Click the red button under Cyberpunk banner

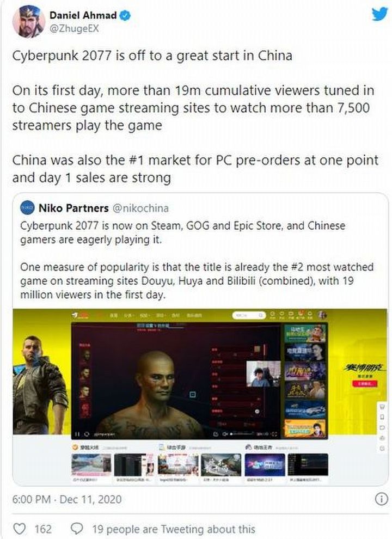[x=364, y=383]
